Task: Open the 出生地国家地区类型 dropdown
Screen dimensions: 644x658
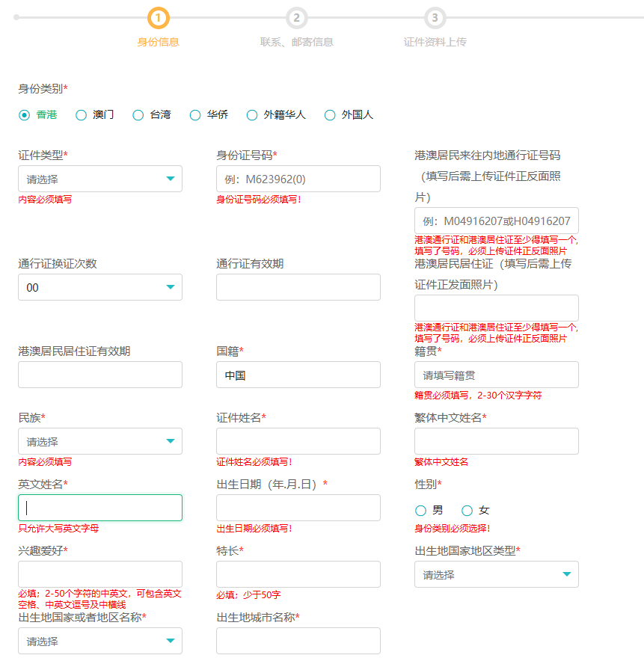Action: coord(496,574)
